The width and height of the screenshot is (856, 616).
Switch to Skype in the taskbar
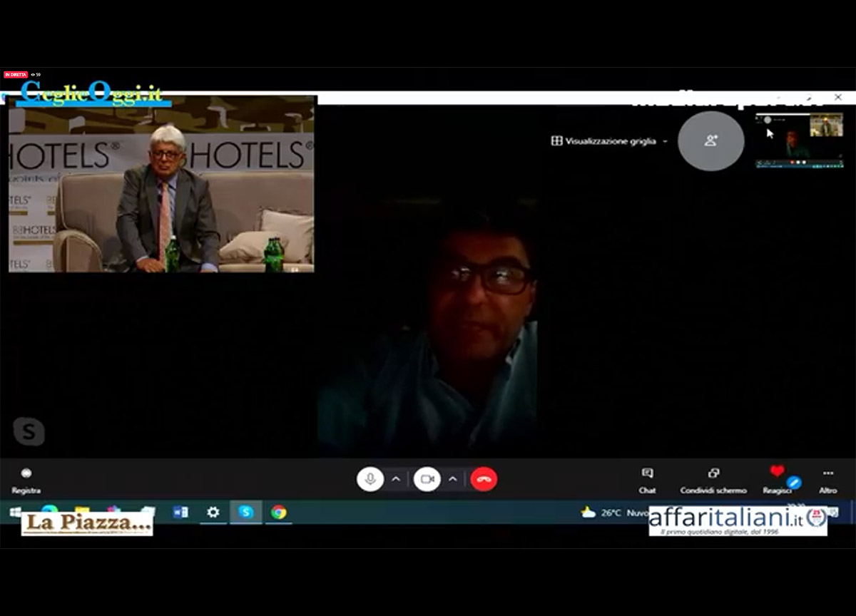point(245,512)
